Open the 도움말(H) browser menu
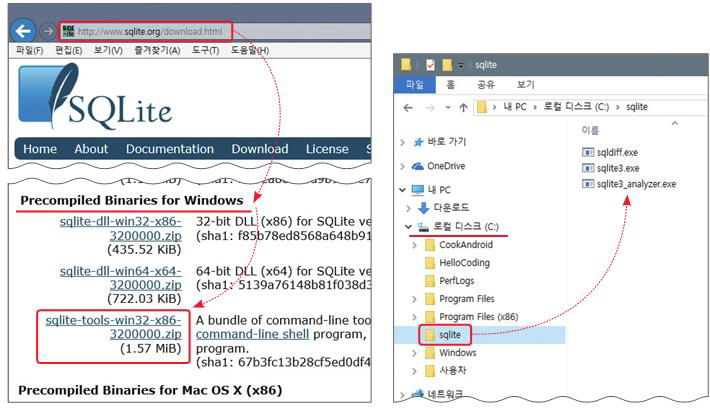710x416 pixels. coord(249,50)
